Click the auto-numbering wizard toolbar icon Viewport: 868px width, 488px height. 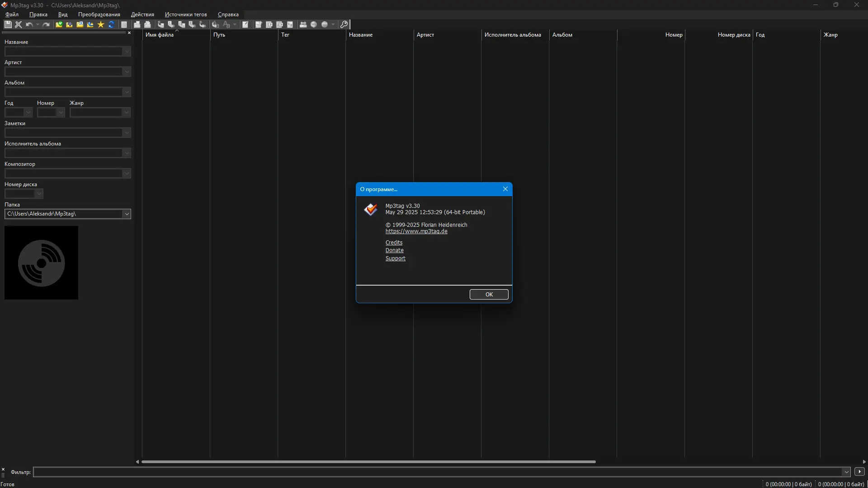point(290,24)
